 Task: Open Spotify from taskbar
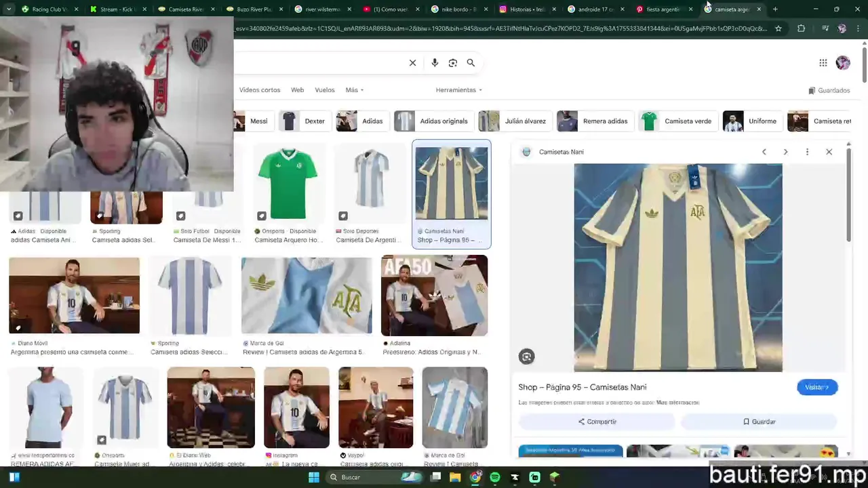[495, 477]
